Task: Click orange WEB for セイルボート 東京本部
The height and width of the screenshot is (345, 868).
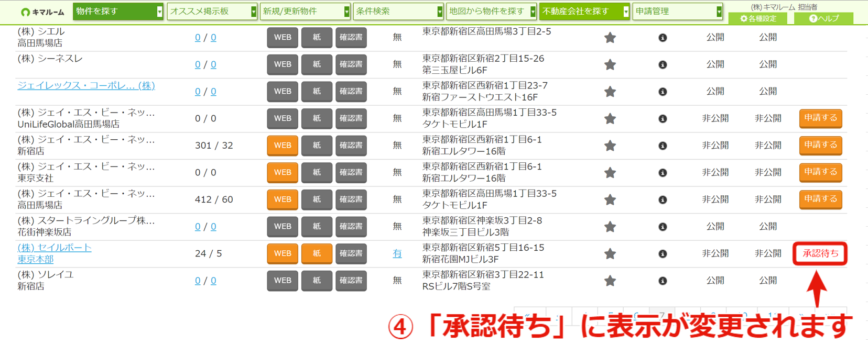Action: point(283,253)
